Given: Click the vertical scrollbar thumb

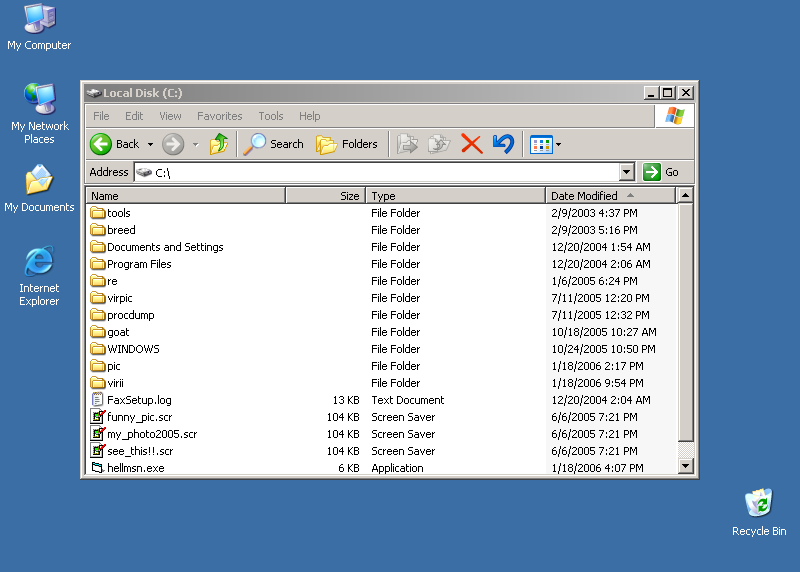Looking at the screenshot, I should point(685,322).
